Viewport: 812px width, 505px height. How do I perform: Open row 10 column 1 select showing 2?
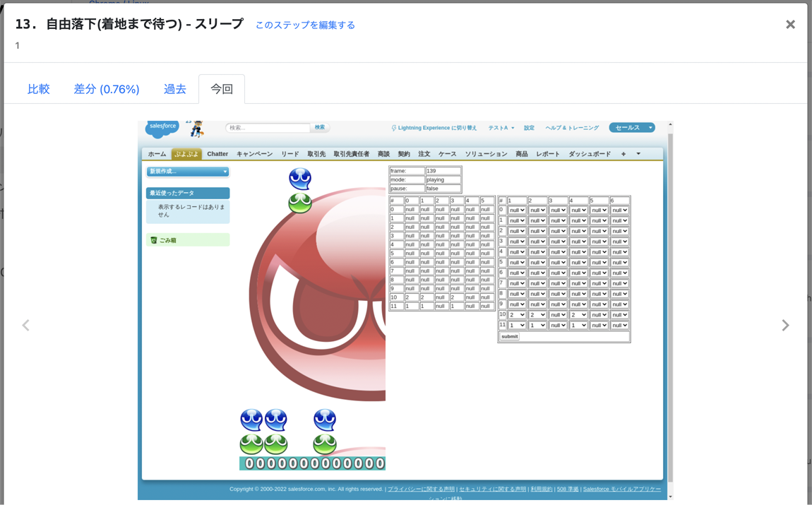pyautogui.click(x=517, y=315)
